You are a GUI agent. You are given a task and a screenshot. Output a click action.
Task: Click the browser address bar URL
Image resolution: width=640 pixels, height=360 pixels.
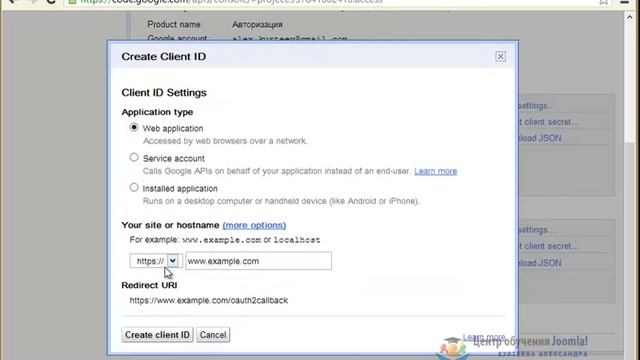tap(231, 2)
